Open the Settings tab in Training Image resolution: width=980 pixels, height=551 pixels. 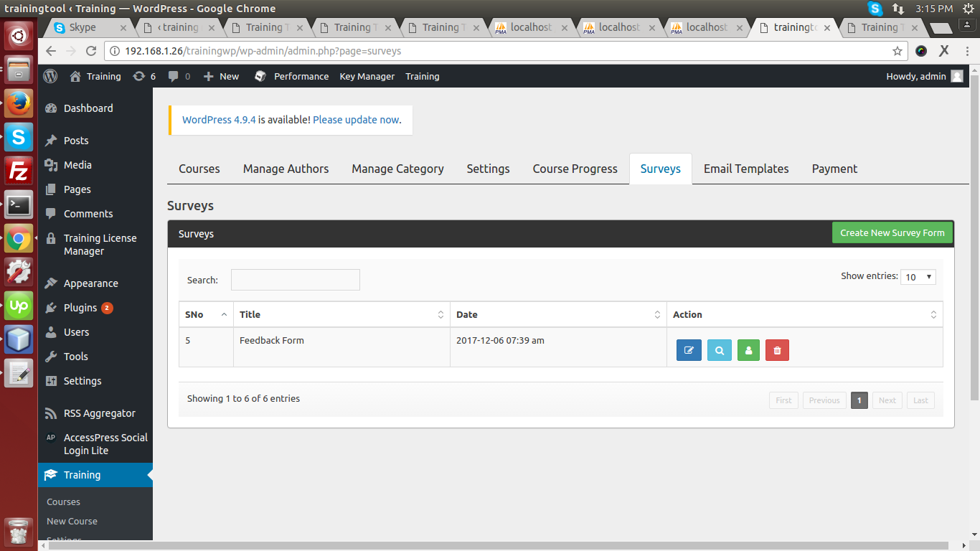488,169
